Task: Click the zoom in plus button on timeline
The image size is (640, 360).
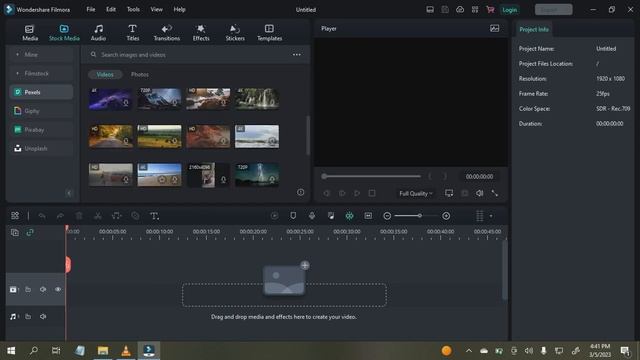Action: point(446,216)
